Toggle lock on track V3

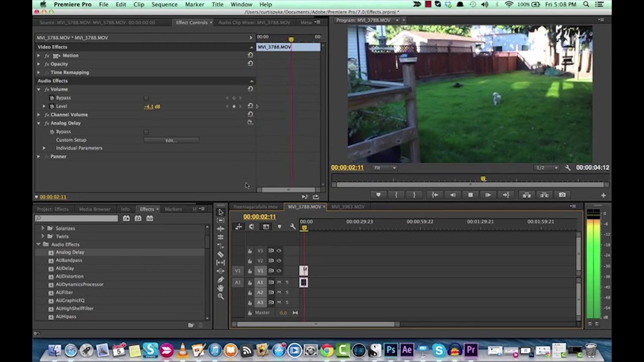[250, 250]
